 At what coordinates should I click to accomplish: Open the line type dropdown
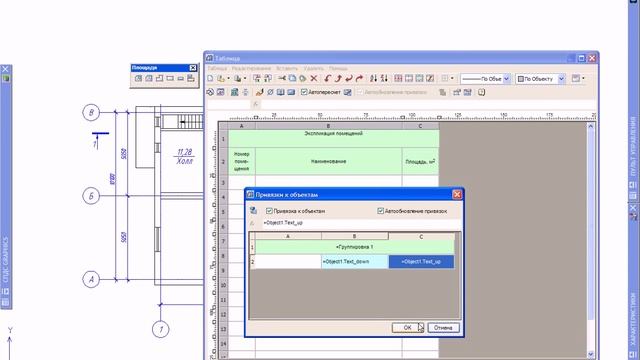[x=507, y=79]
